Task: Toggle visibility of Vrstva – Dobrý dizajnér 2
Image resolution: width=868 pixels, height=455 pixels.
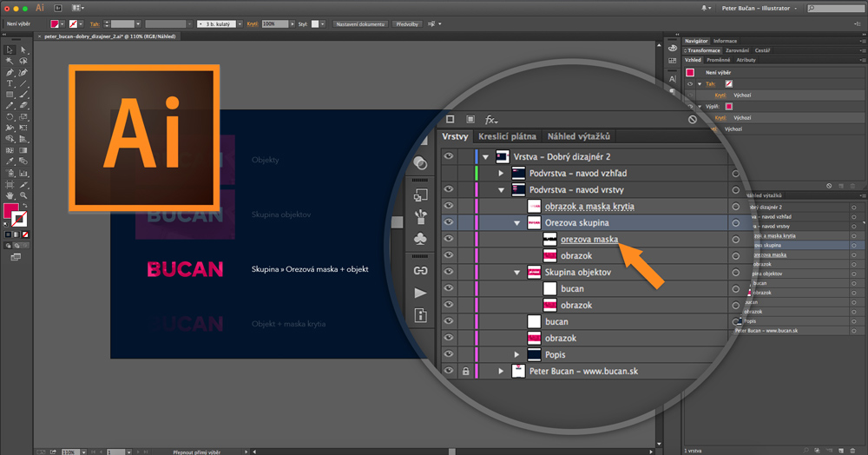Action: pos(449,156)
